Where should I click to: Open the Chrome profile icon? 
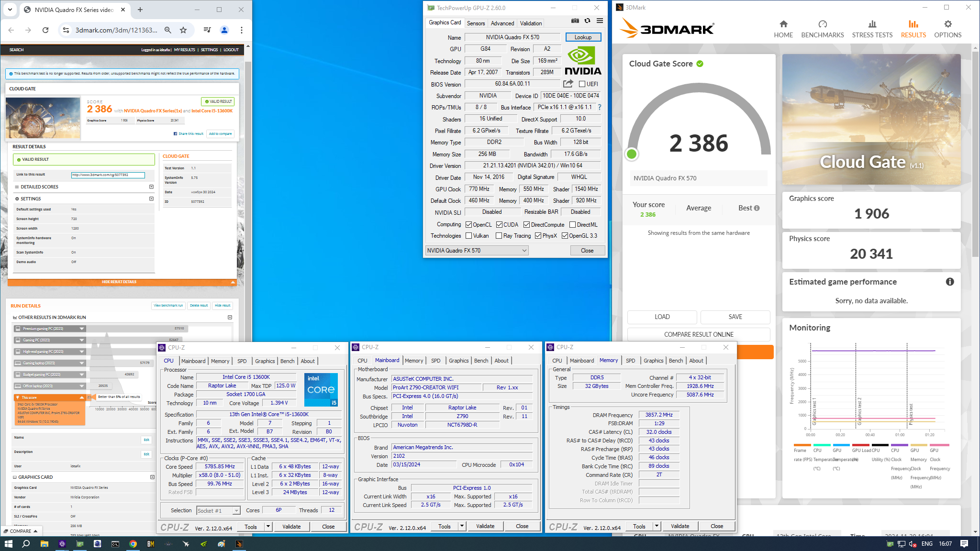pos(224,30)
